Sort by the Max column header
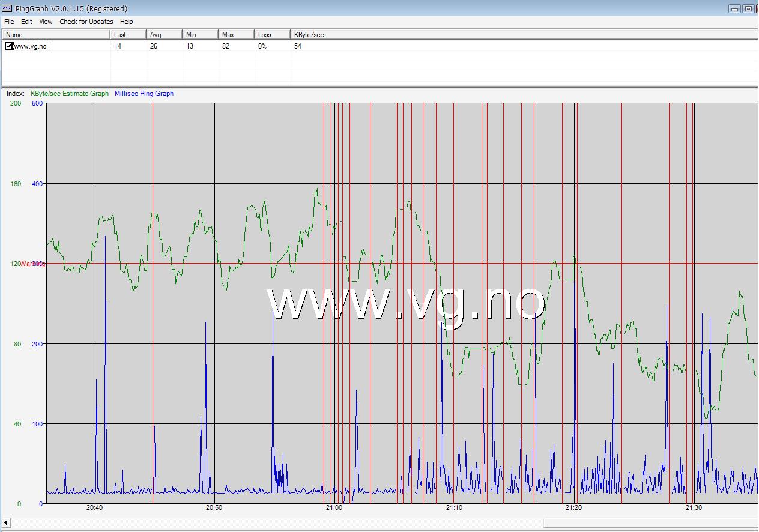Viewport: 759px width, 532px height. (237, 35)
